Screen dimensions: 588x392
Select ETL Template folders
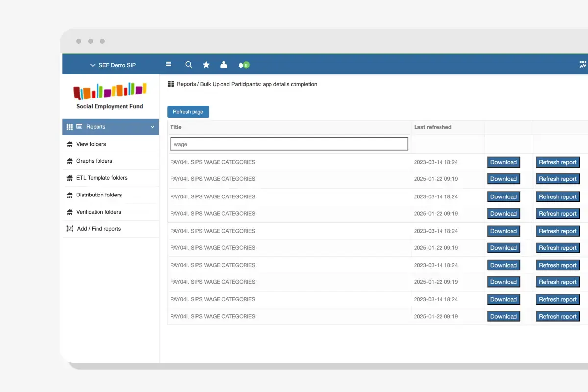(102, 178)
